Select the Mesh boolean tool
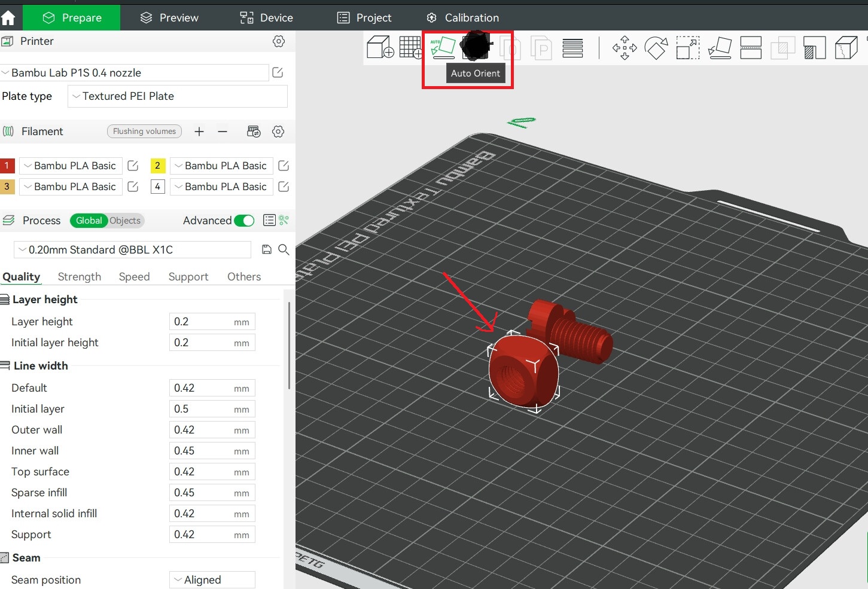The image size is (868, 589). point(782,48)
